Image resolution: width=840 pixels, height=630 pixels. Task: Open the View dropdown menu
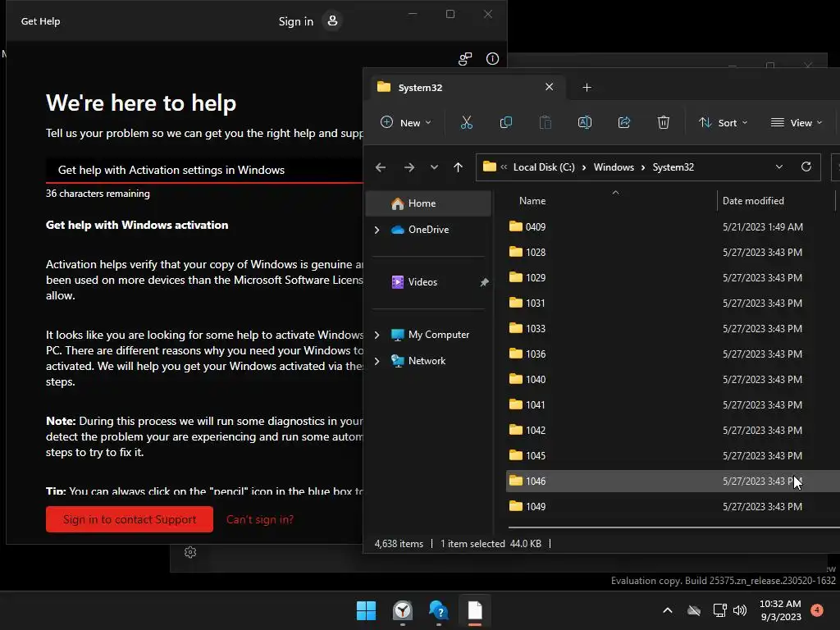click(x=796, y=123)
